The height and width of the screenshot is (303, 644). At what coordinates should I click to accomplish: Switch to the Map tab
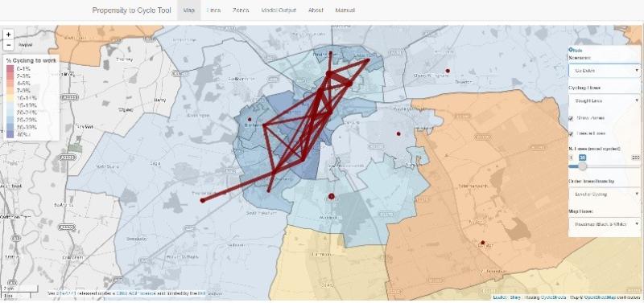189,10
